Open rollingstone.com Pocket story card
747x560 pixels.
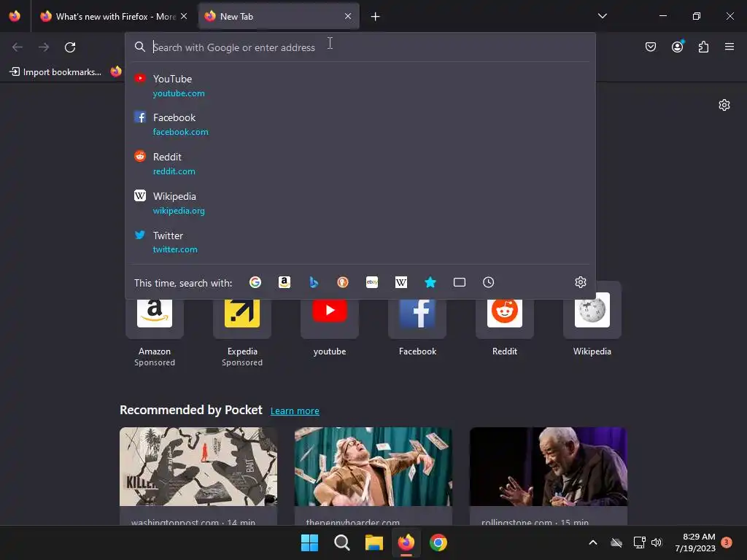[549, 476]
